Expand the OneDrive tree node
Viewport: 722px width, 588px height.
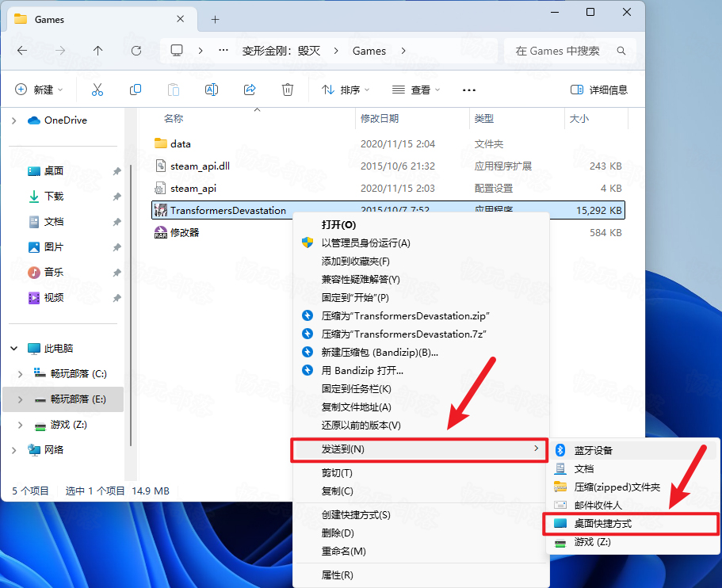tap(13, 120)
